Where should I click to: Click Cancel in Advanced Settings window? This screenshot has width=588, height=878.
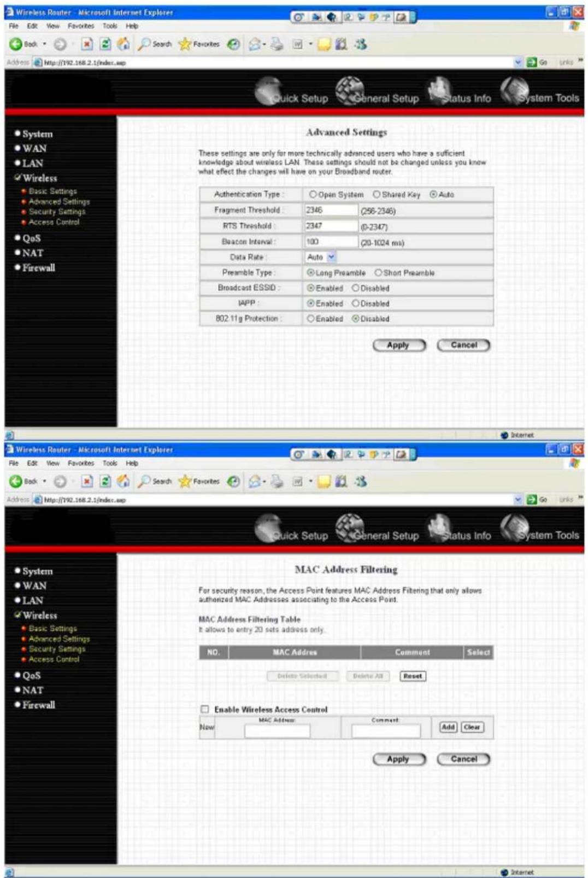pyautogui.click(x=463, y=346)
